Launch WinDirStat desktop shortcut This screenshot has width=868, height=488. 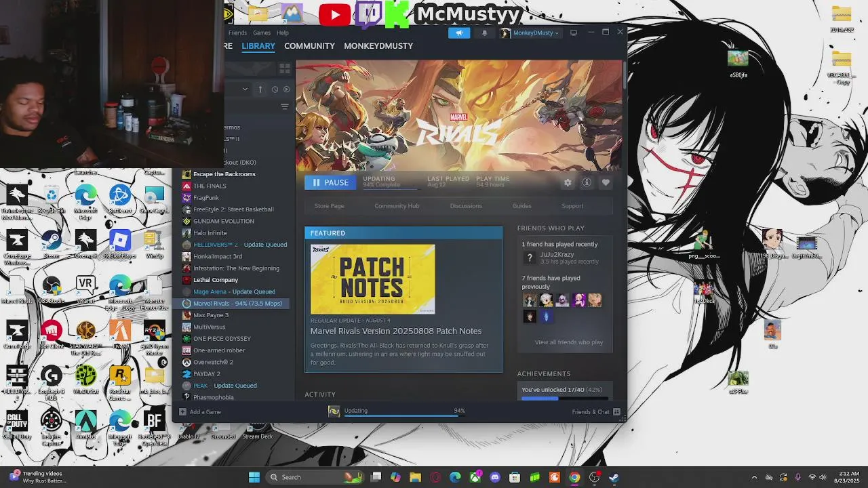pyautogui.click(x=85, y=381)
